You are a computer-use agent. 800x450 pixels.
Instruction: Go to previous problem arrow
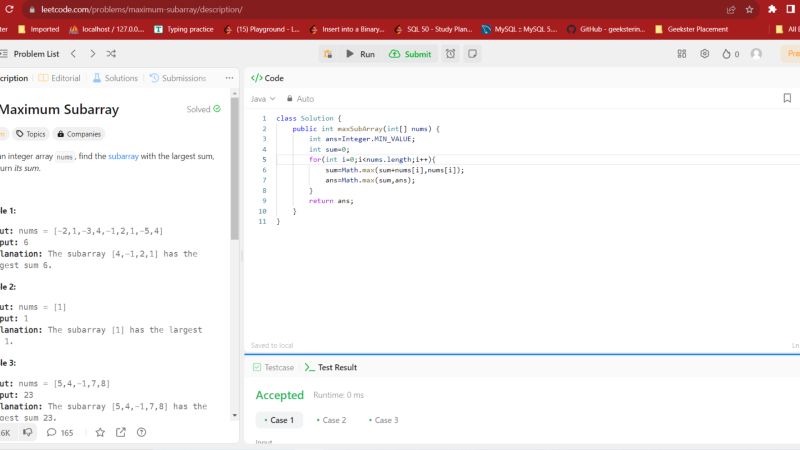click(73, 54)
